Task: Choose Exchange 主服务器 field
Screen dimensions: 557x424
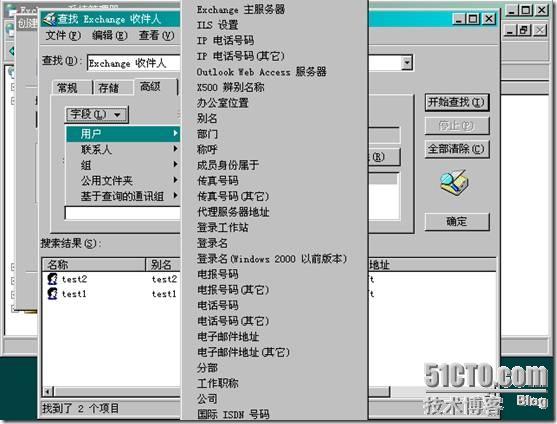Action: [x=275, y=10]
